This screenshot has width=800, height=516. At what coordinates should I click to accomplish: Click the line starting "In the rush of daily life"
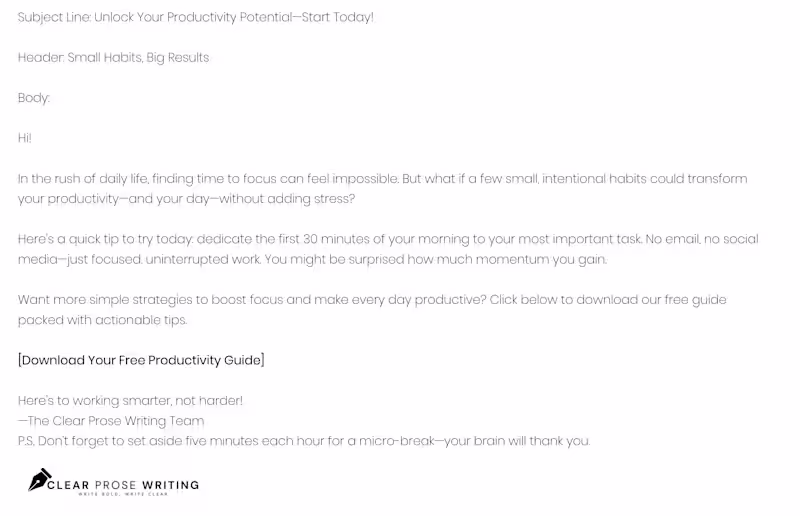tap(382, 179)
